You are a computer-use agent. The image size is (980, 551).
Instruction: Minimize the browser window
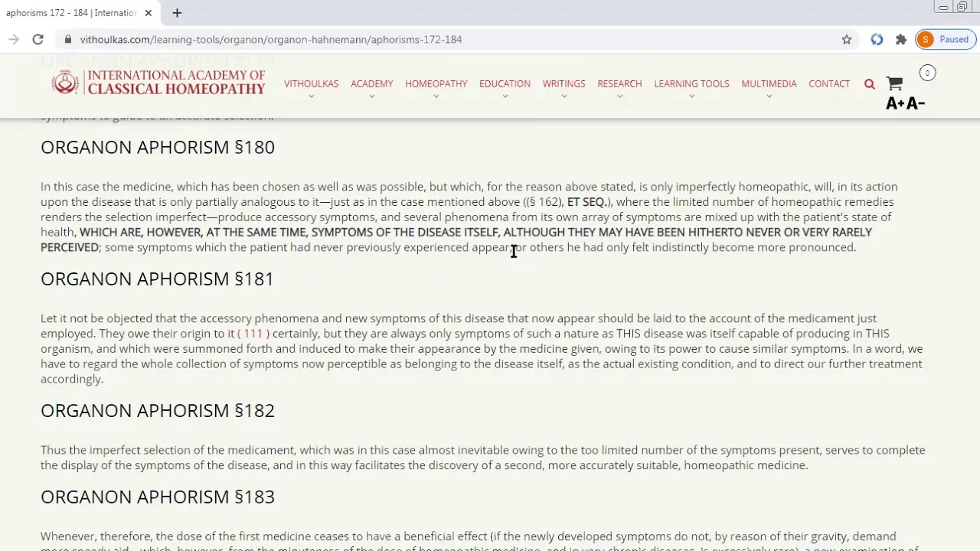coord(943,7)
